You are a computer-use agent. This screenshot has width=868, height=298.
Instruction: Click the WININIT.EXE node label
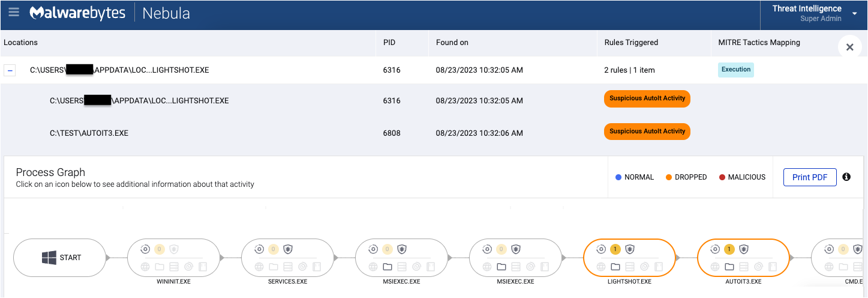(x=173, y=281)
